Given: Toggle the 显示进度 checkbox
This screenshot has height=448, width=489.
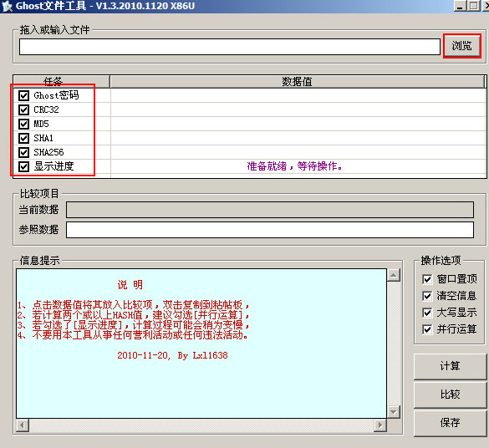Looking at the screenshot, I should click(23, 166).
